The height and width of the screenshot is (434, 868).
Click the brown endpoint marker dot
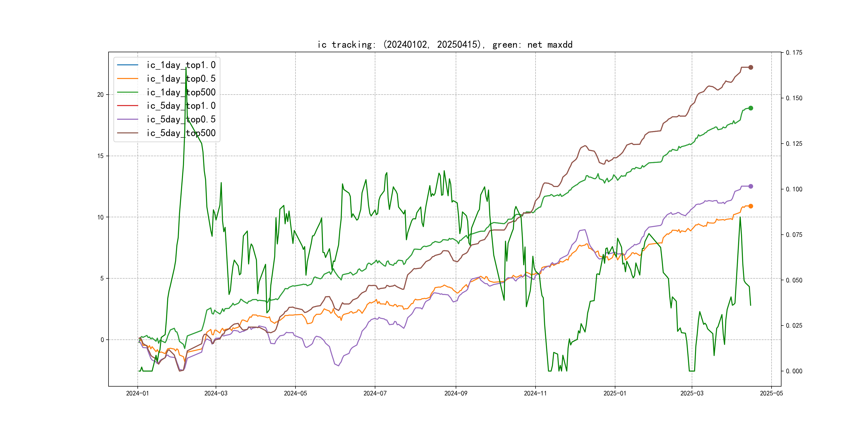point(750,68)
